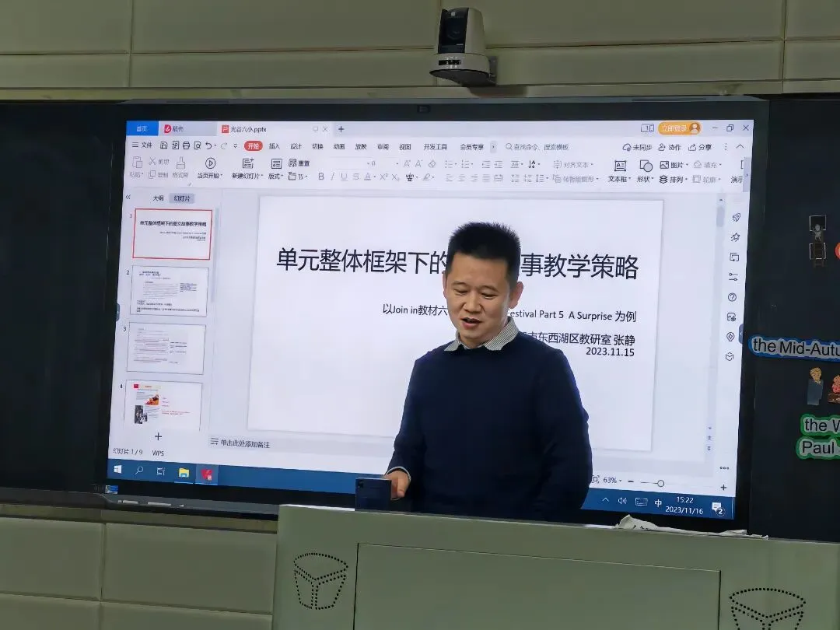The image size is (840, 630).
Task: Switch slide panel to Outline (大纲) view
Action: pos(158,198)
